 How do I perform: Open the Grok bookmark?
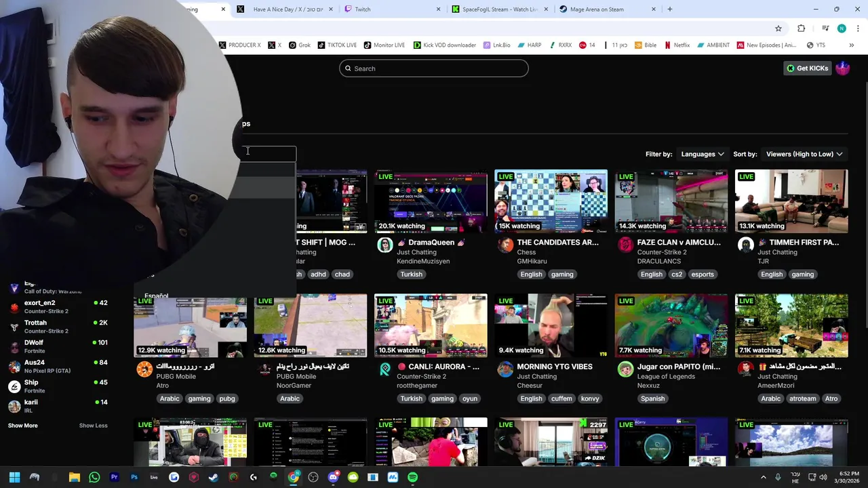coord(300,45)
